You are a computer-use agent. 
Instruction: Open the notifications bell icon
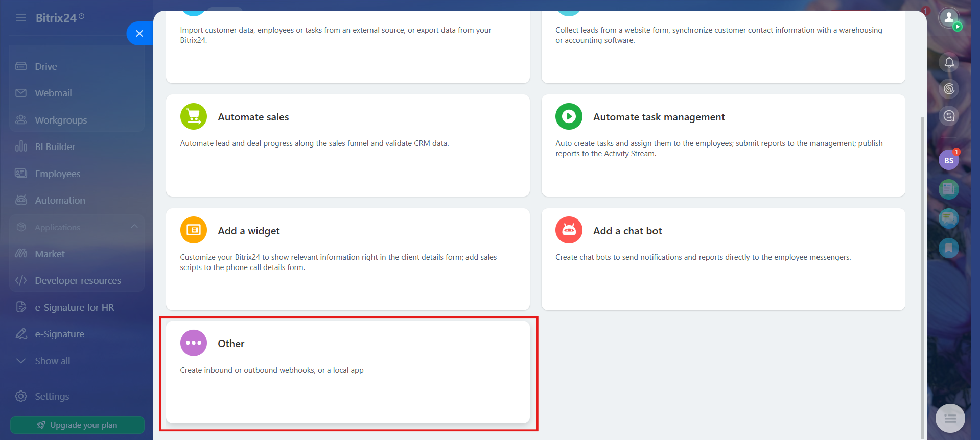949,62
